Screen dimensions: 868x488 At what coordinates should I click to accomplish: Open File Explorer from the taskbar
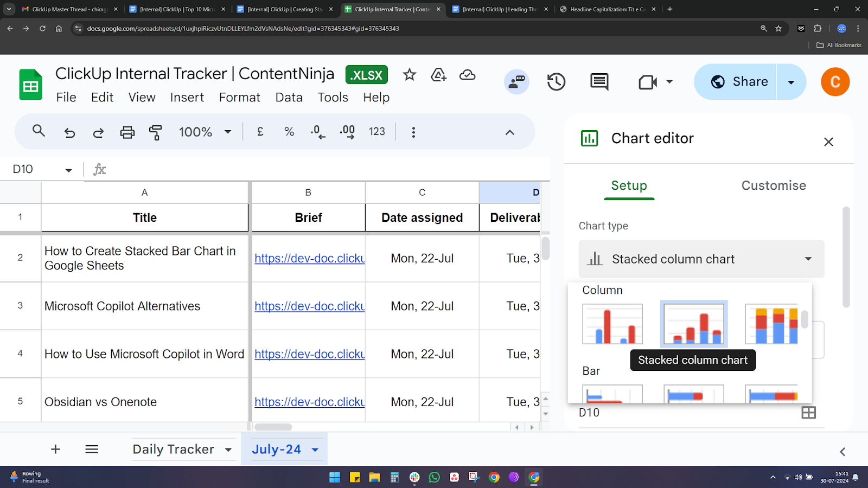click(374, 477)
